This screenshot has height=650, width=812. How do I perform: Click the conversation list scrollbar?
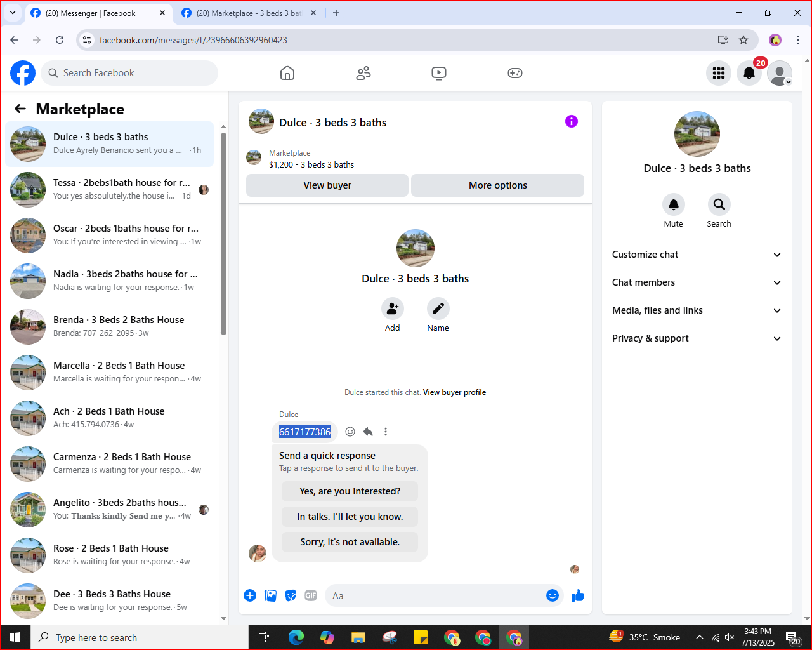(x=223, y=235)
